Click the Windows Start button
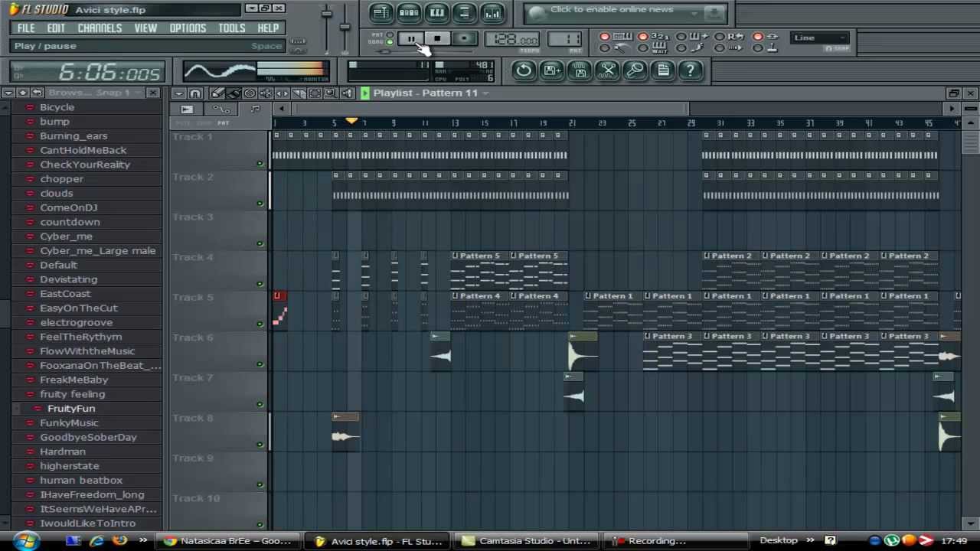The width and height of the screenshot is (980, 551). coord(25,541)
